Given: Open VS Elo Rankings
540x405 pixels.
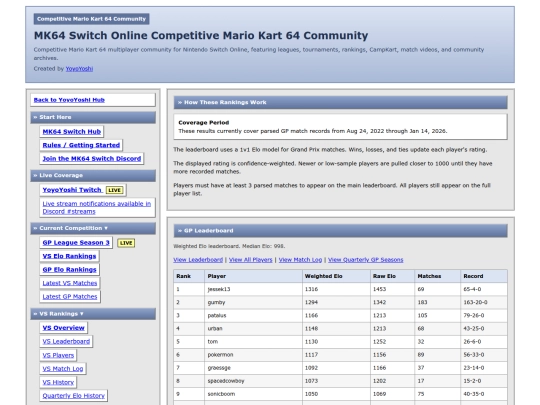Looking at the screenshot, I should pos(69,256).
